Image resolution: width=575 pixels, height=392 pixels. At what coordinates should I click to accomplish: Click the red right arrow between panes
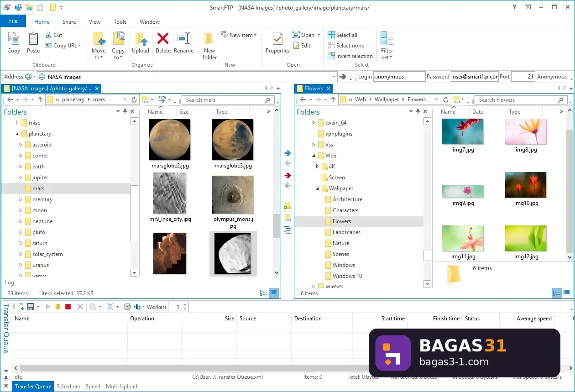[287, 175]
